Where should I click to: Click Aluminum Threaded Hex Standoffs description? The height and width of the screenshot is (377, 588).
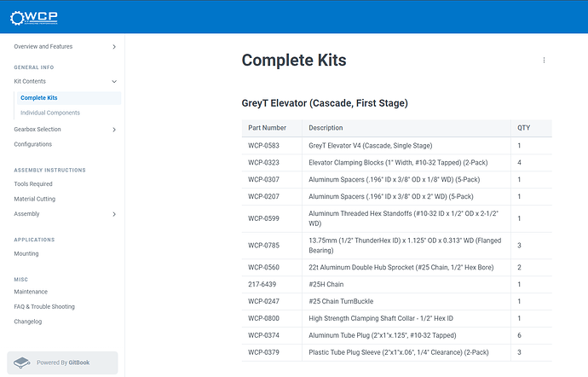[403, 218]
